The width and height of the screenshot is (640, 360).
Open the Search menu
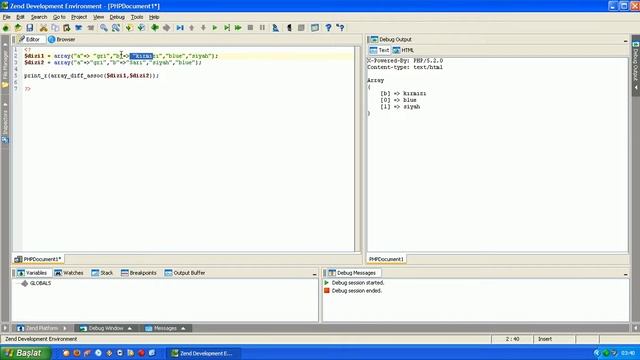point(39,17)
